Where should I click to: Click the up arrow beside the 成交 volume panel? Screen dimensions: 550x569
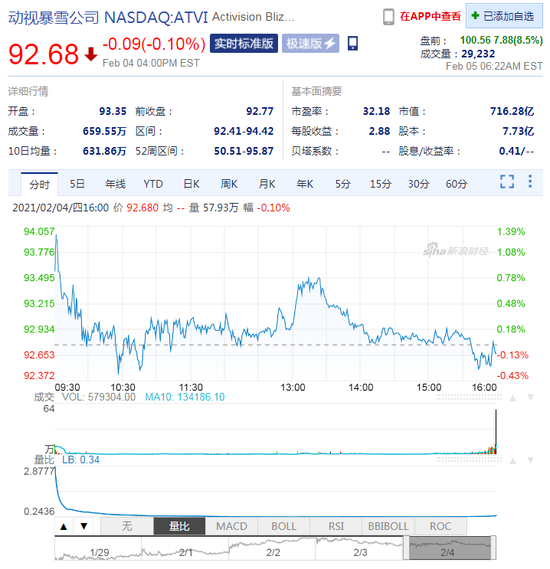(x=513, y=398)
